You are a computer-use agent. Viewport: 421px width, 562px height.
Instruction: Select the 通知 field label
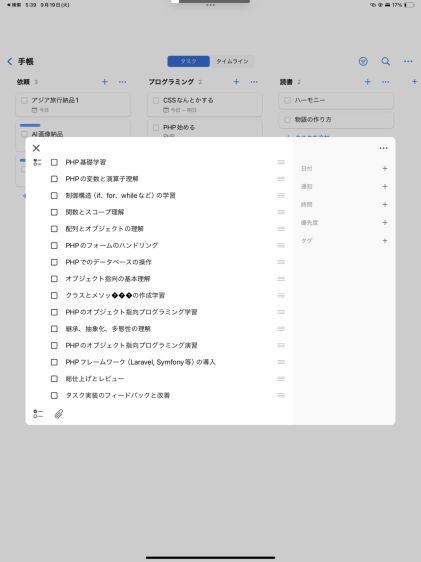point(307,186)
